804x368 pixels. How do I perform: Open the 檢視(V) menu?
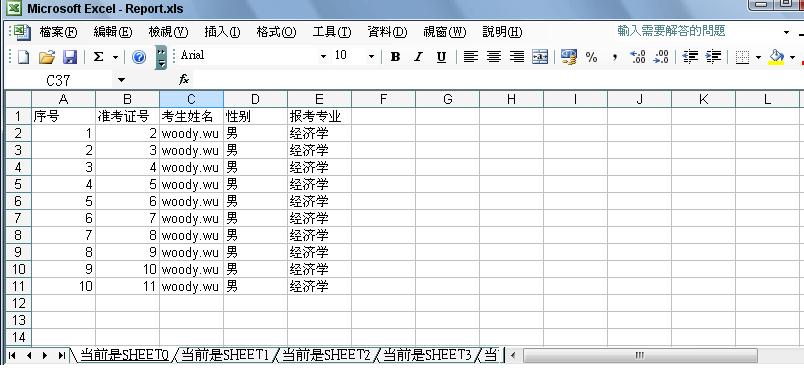tap(168, 32)
